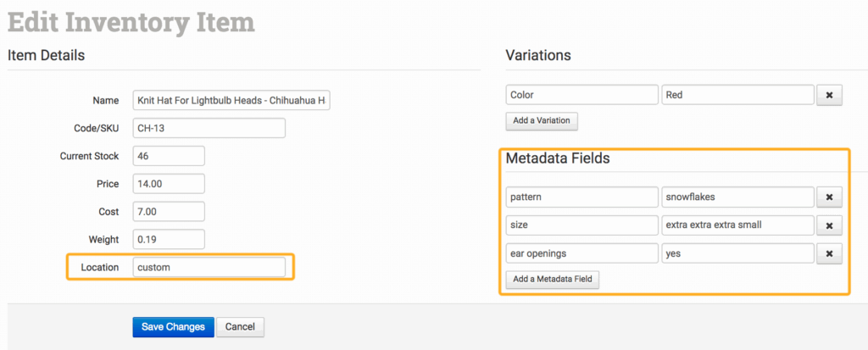Remove the ear openings metadata field
This screenshot has width=868, height=350.
828,253
